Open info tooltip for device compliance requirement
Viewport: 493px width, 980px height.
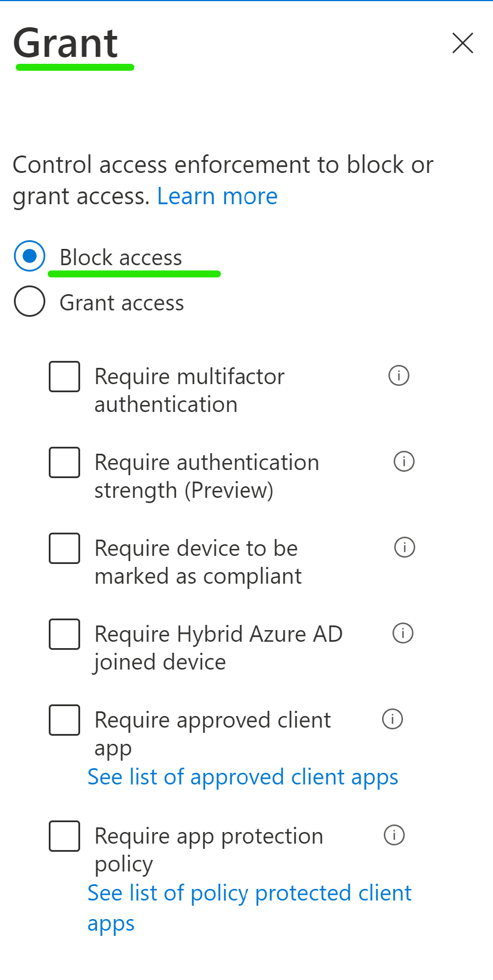click(x=405, y=547)
